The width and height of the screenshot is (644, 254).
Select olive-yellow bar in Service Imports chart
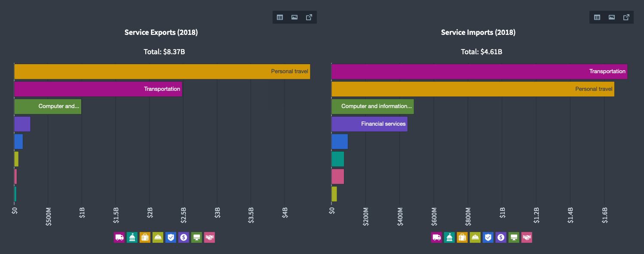coord(334,194)
